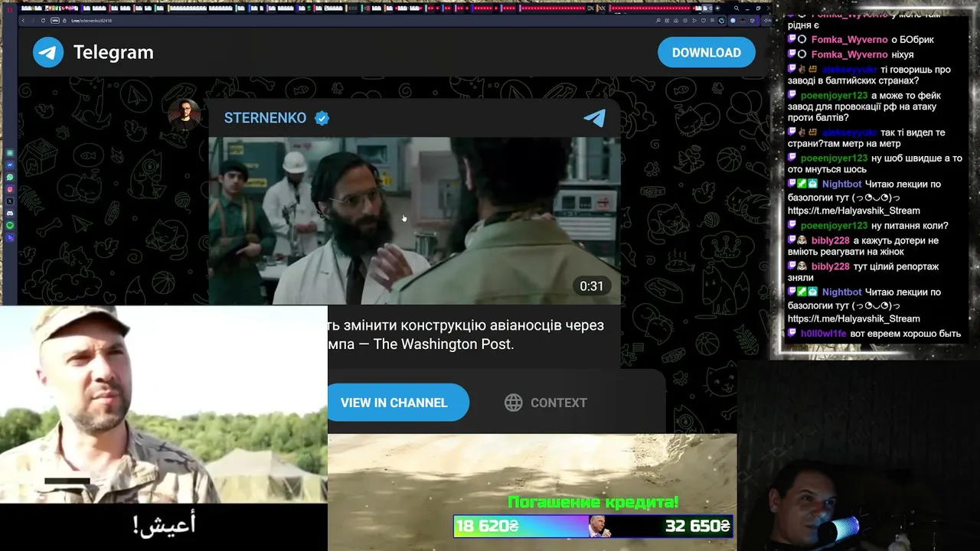980x551 pixels.
Task: Click the Telegram logo icon
Action: (x=47, y=52)
